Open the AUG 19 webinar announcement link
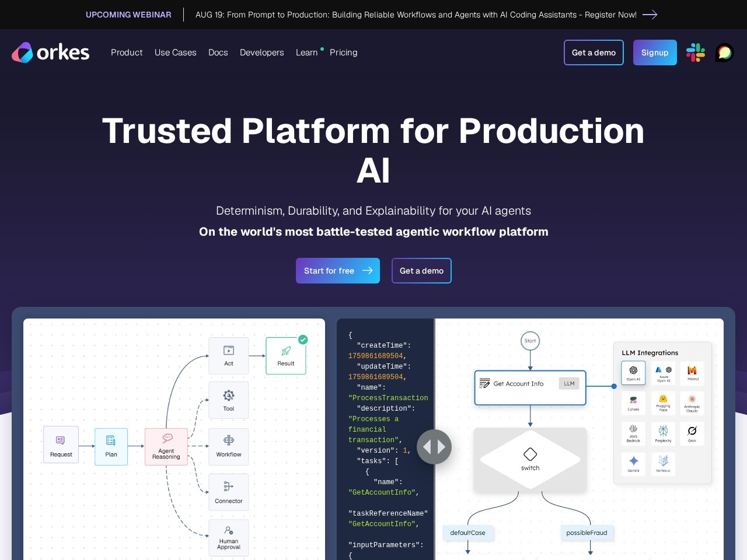747x560 pixels. 416,15
